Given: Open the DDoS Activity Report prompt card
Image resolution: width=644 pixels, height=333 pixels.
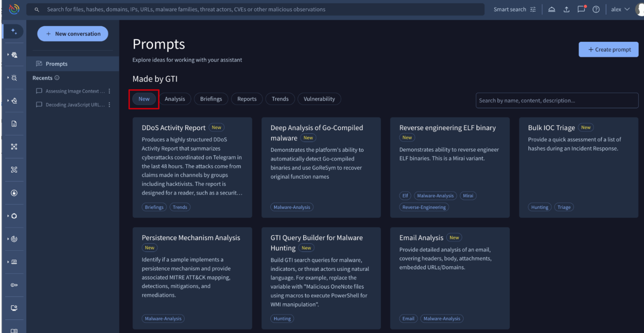Looking at the screenshot, I should pyautogui.click(x=192, y=168).
